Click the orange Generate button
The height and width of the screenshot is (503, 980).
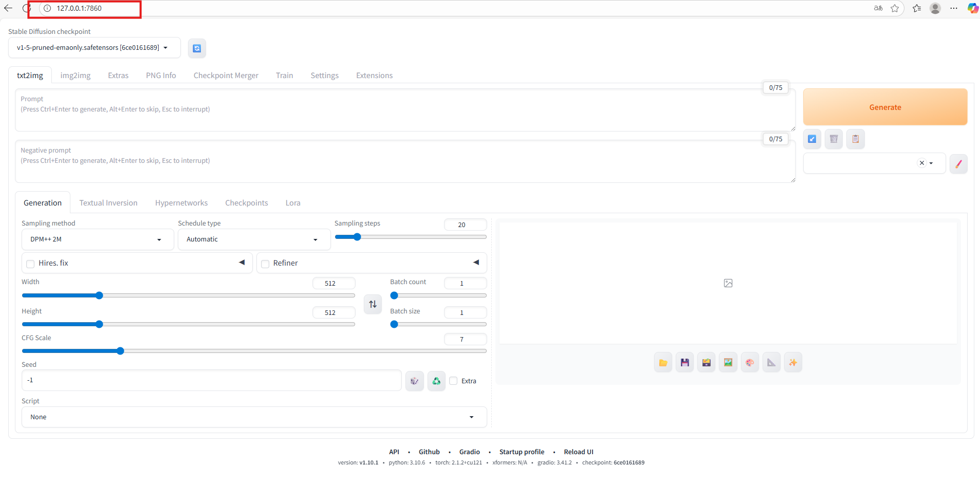pyautogui.click(x=885, y=107)
